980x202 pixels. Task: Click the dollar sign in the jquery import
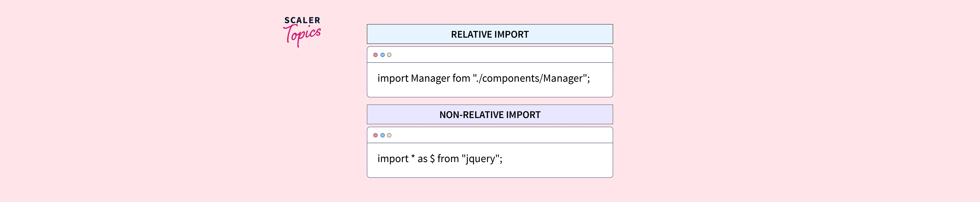[x=432, y=159]
